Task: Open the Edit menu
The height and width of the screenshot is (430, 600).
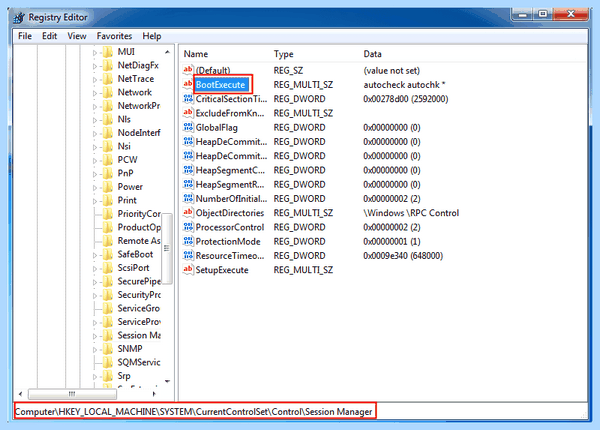Action: [49, 36]
